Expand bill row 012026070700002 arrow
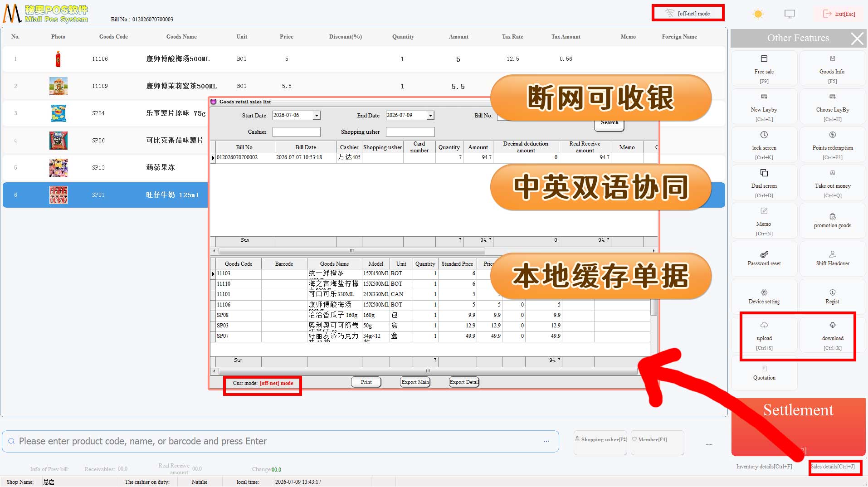Screen dimensions: 868x487 click(x=213, y=158)
